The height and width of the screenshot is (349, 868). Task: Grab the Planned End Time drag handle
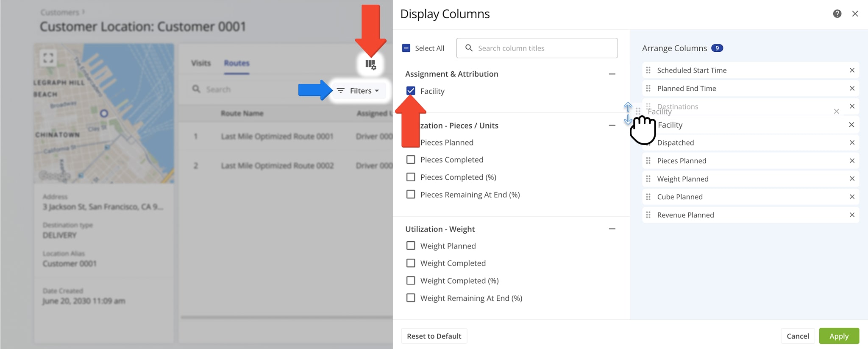click(x=648, y=88)
